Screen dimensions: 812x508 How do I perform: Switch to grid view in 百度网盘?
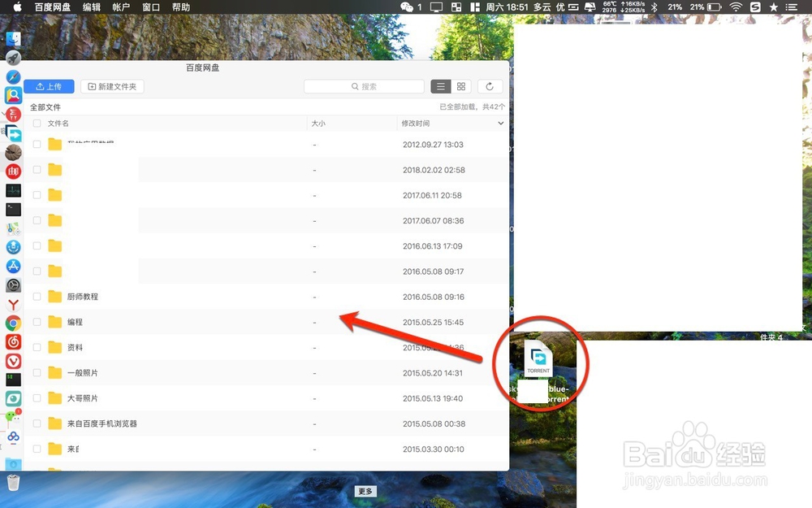pyautogui.click(x=461, y=87)
